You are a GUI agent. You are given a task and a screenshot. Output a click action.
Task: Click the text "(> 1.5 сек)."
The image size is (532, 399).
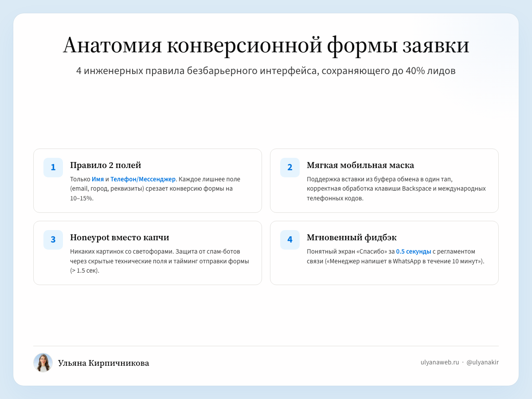[85, 270]
